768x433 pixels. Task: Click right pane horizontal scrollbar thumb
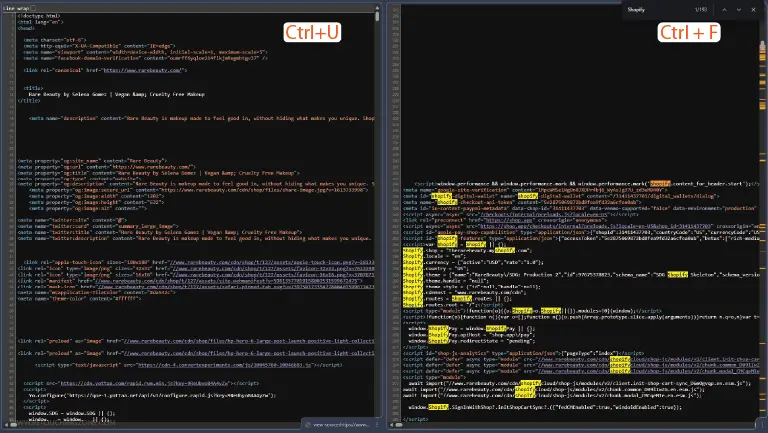click(x=399, y=425)
